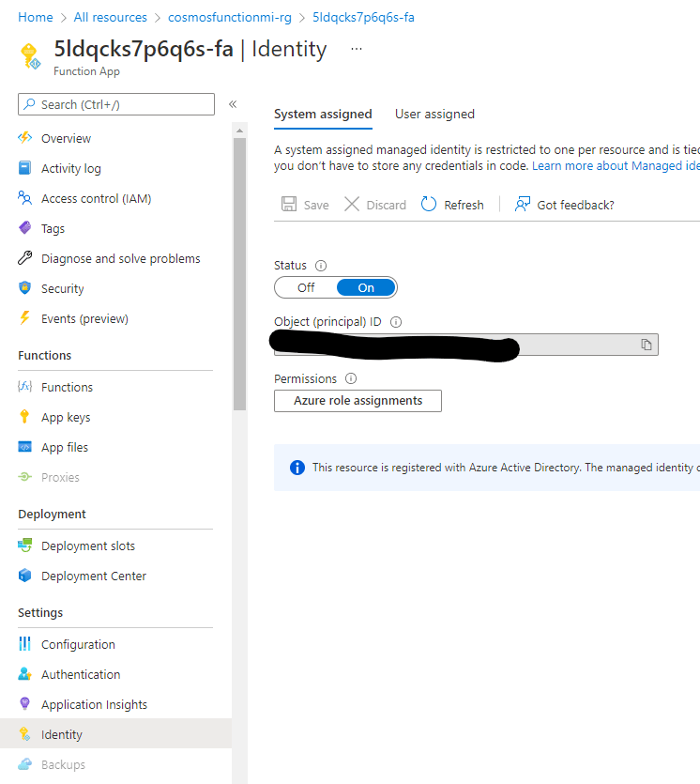Click the Overview lightning icon in sidebar

(x=25, y=137)
